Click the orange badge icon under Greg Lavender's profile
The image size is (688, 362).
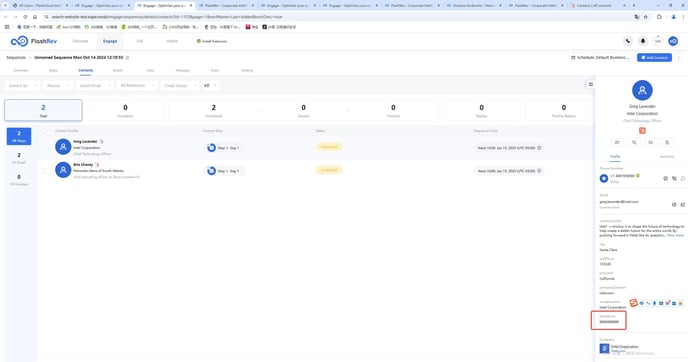coord(642,131)
